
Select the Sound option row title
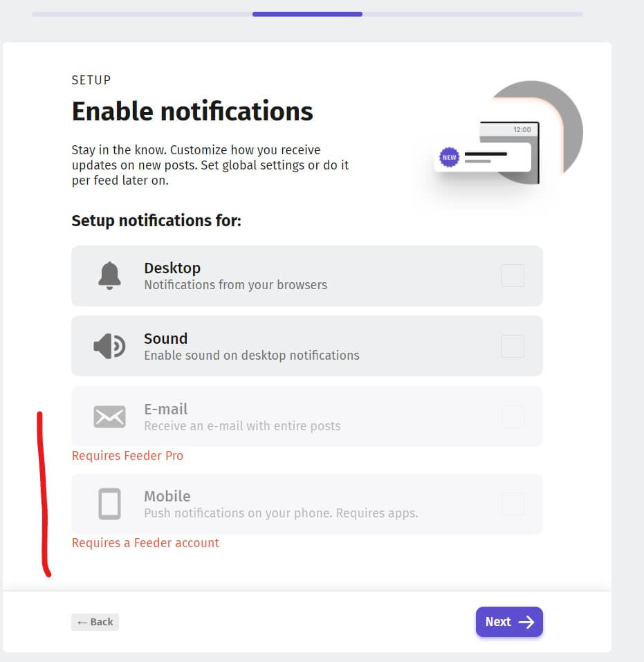point(165,338)
